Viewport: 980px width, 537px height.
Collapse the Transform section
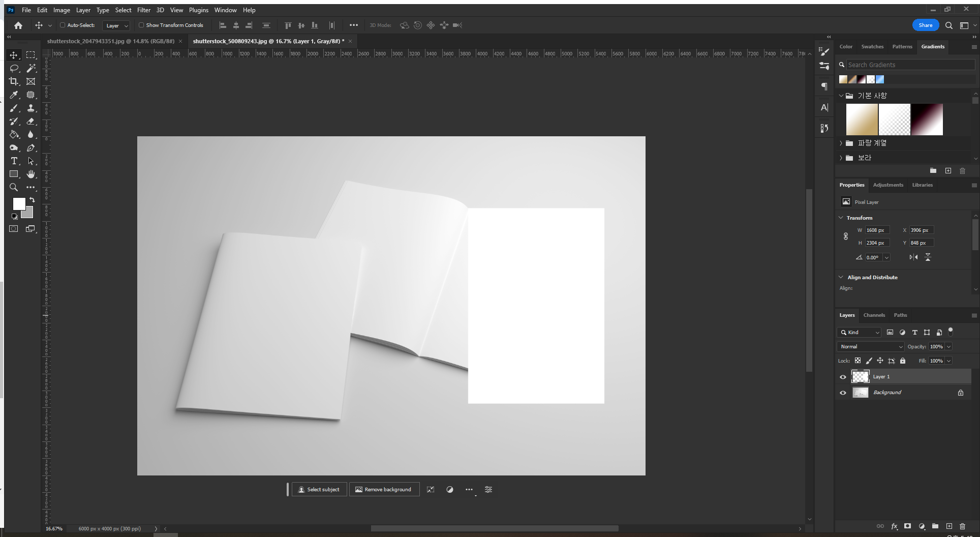pos(841,218)
